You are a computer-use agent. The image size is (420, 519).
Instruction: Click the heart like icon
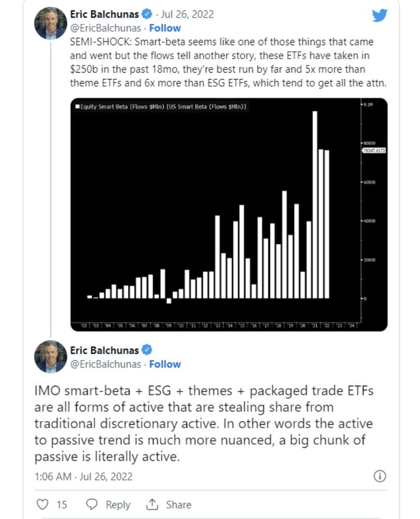[x=43, y=504]
